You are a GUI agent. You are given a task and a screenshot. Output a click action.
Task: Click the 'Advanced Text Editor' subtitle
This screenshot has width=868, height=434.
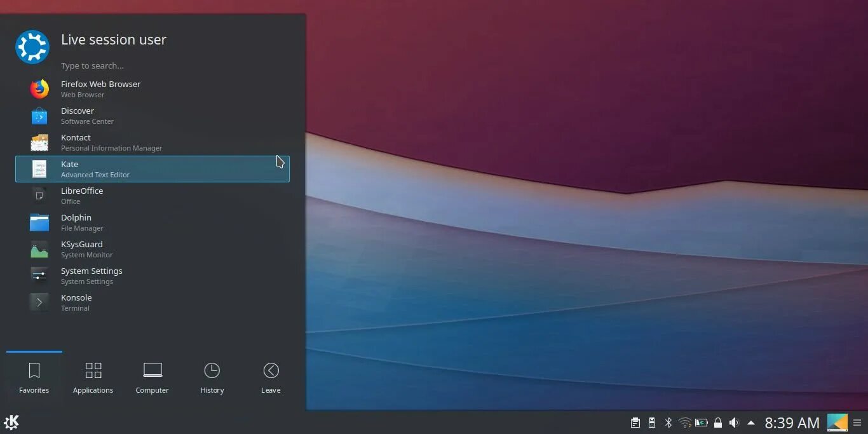[x=95, y=175]
